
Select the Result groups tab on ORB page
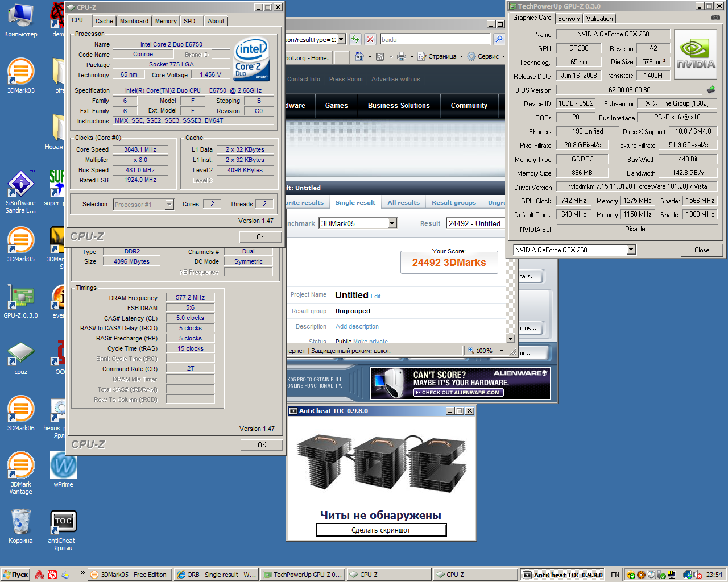tap(453, 202)
